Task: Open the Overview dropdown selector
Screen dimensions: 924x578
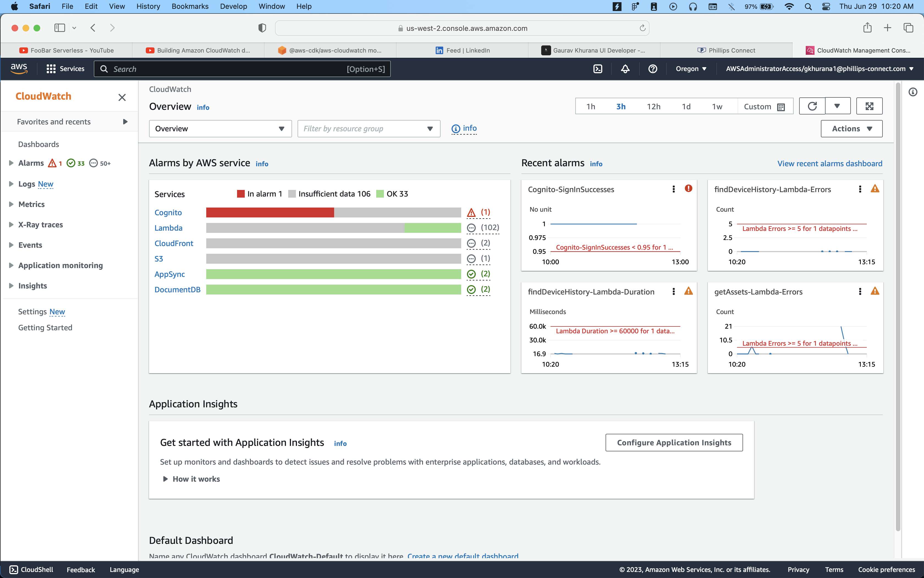Action: click(220, 129)
